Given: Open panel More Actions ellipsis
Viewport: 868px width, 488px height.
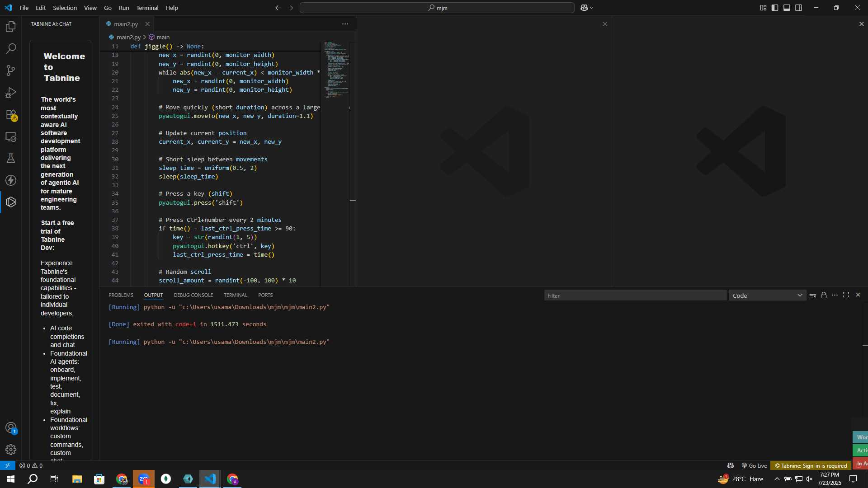Looking at the screenshot, I should click(x=835, y=295).
